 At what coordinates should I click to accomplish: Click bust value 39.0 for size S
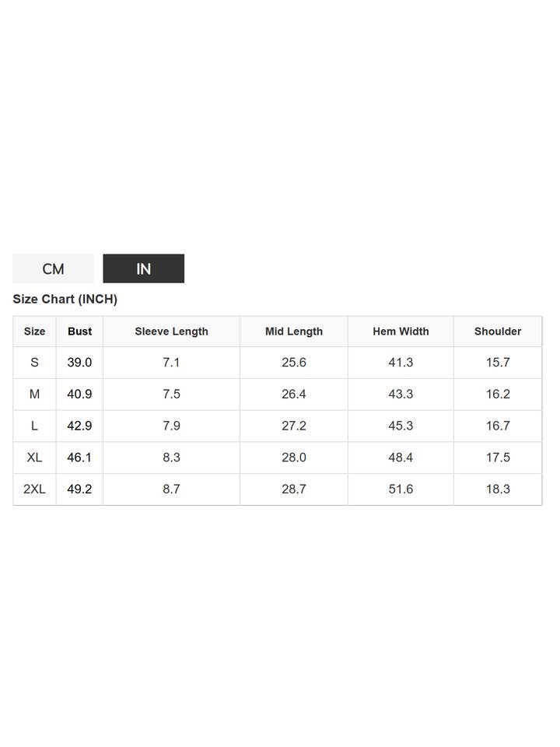pos(79,363)
